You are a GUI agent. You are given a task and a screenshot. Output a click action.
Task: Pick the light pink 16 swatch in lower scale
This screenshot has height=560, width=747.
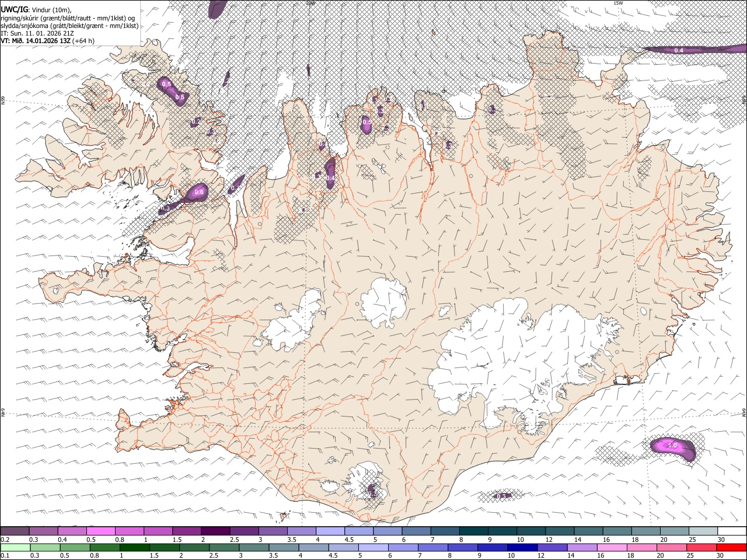pyautogui.click(x=612, y=548)
